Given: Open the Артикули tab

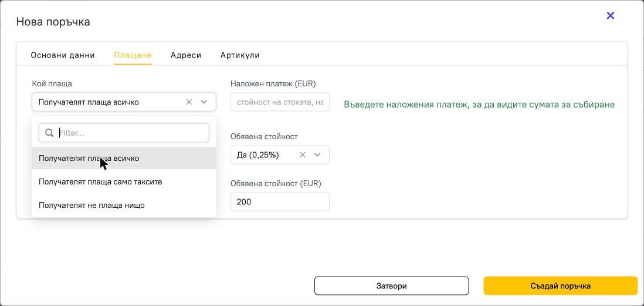Looking at the screenshot, I should (240, 55).
